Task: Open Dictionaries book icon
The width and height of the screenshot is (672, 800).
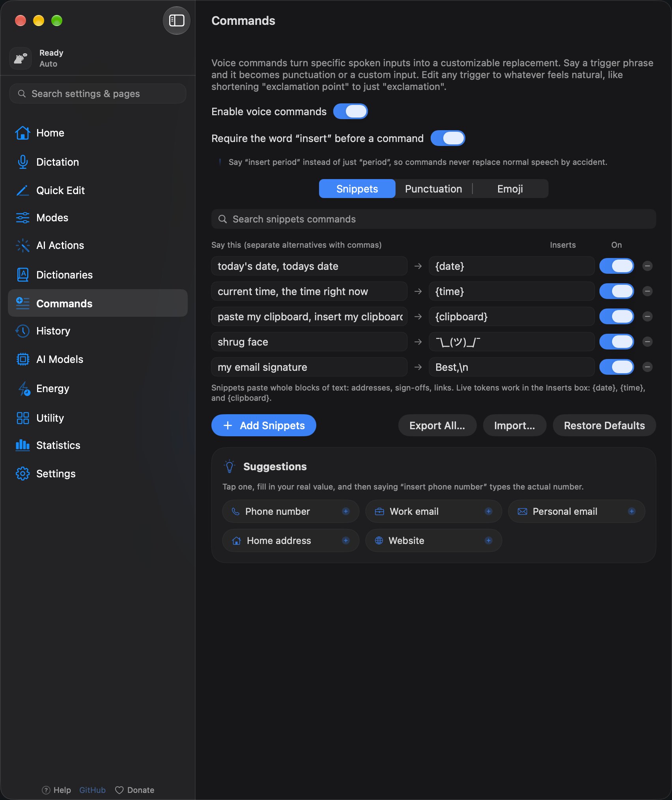Action: (22, 275)
